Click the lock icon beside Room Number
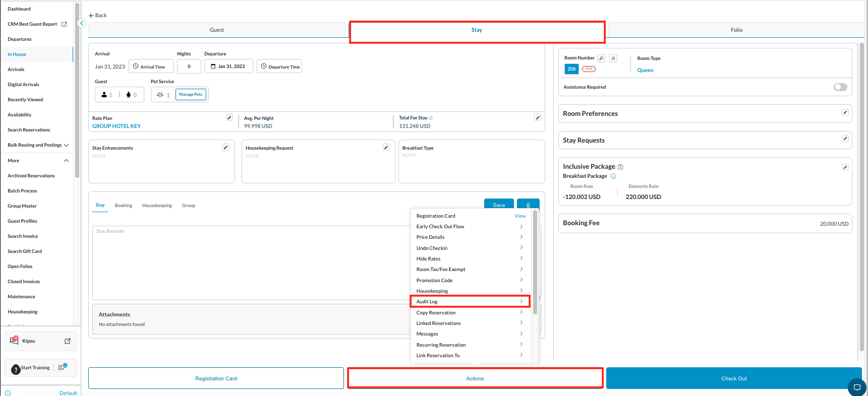 [x=613, y=58]
